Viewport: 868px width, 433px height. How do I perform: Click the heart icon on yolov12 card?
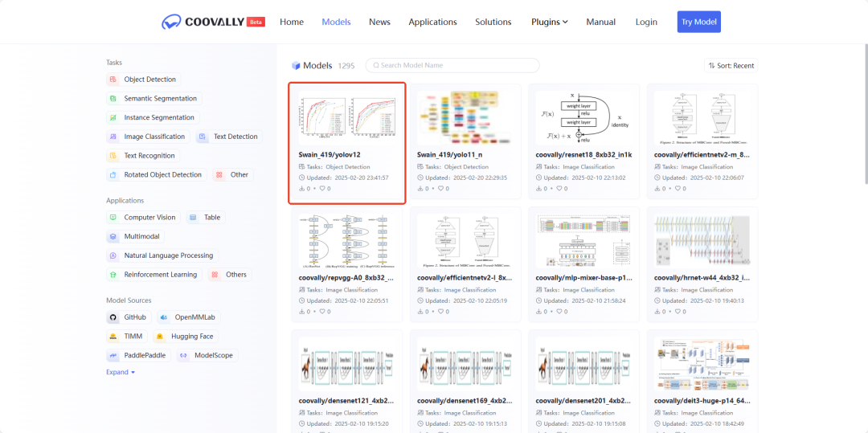(322, 189)
